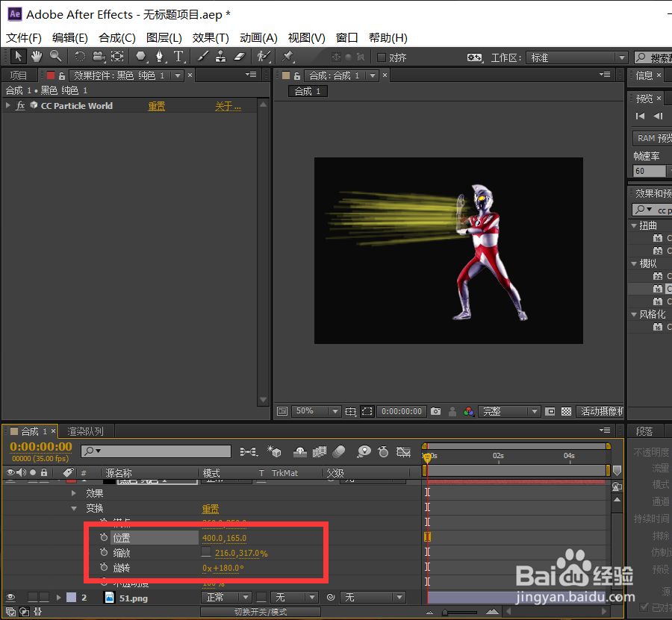
Task: Select the shape mask tool
Action: (x=140, y=57)
